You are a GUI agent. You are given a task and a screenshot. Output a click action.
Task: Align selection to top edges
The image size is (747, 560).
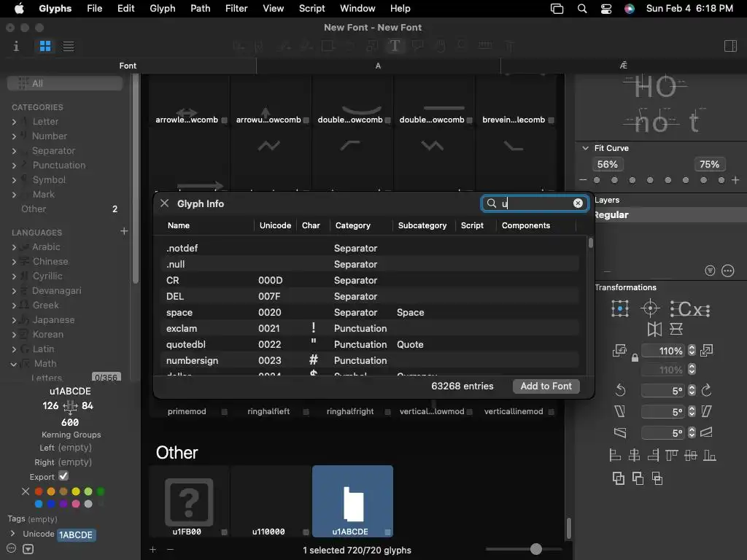coord(672,456)
